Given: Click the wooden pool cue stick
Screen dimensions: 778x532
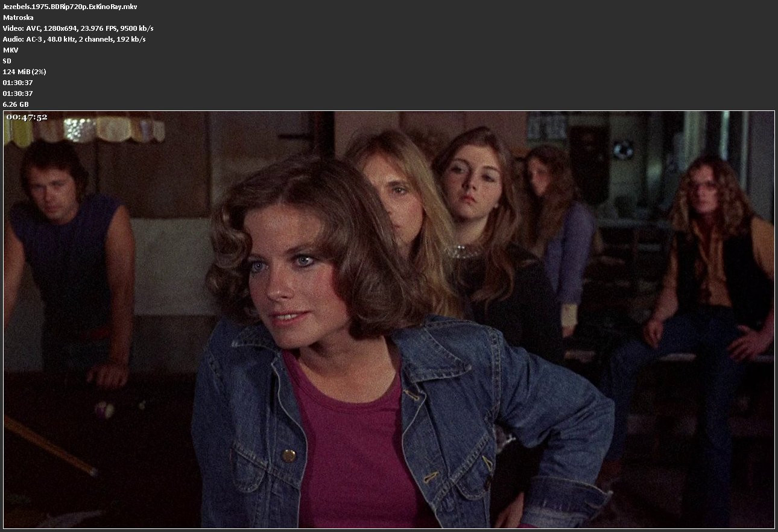Looking at the screenshot, I should pyautogui.click(x=49, y=445).
